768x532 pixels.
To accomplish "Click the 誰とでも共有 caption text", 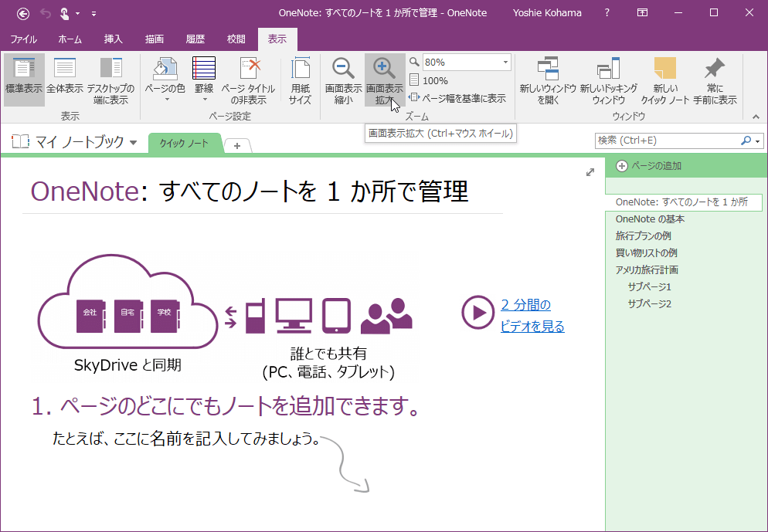I will (x=328, y=354).
